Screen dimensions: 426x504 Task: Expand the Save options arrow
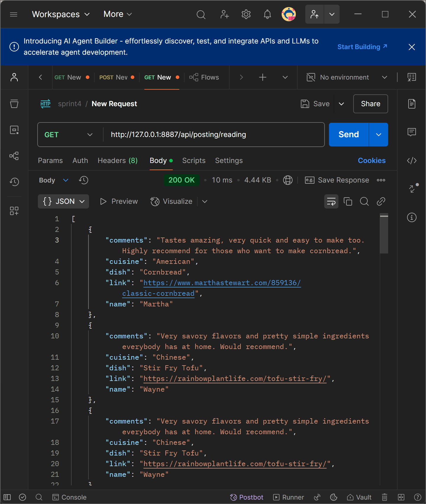coord(341,104)
